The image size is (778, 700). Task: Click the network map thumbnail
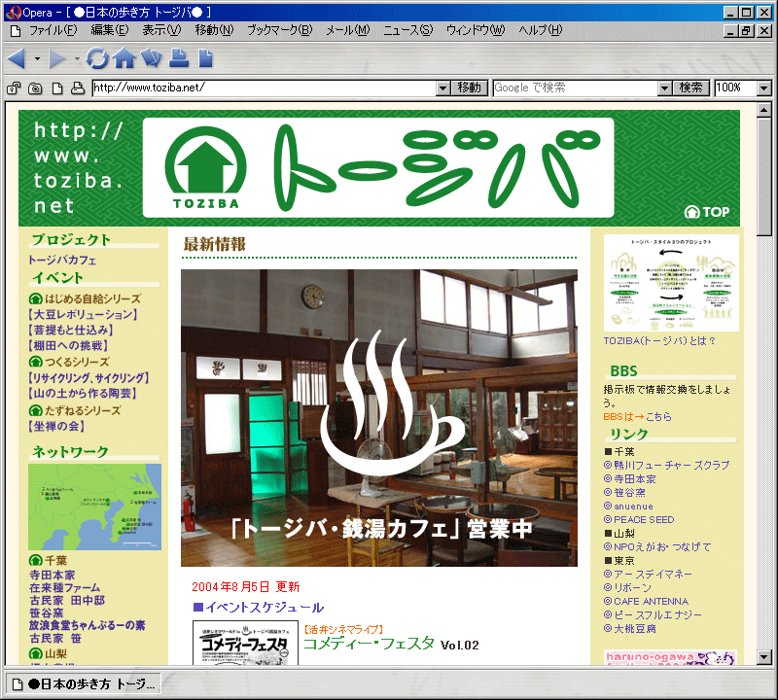[x=94, y=507]
